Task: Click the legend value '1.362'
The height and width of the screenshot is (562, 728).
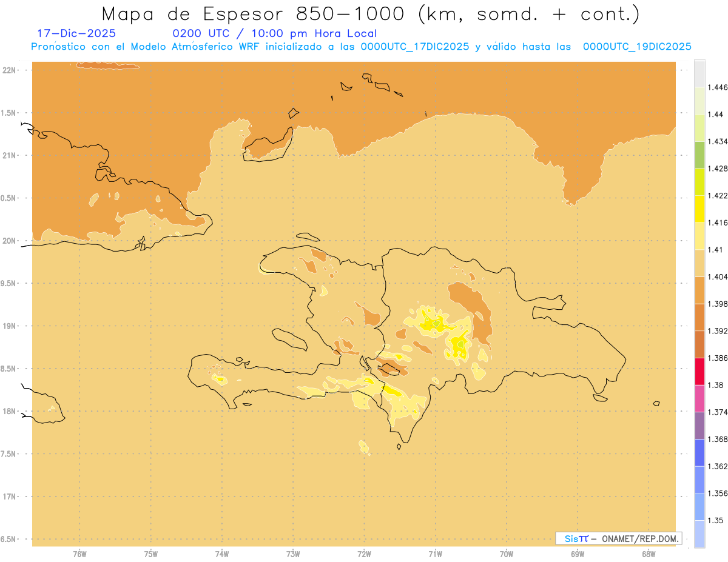Action: click(x=718, y=466)
